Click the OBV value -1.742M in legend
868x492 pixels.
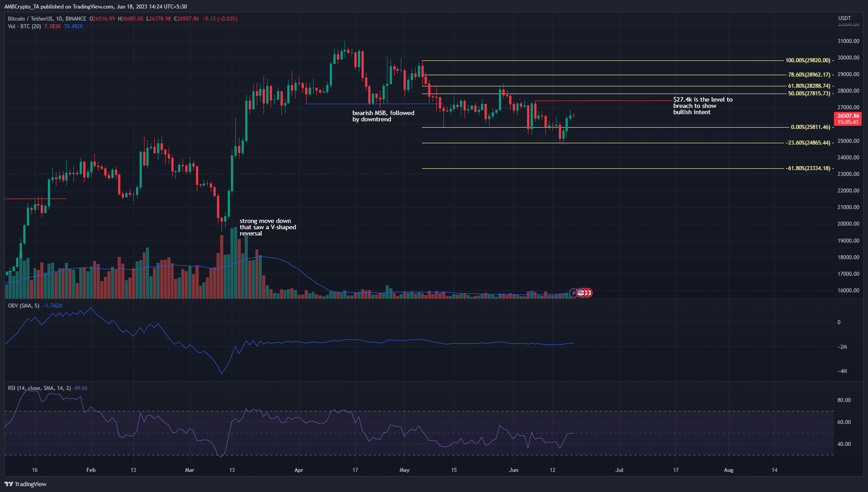coord(53,306)
